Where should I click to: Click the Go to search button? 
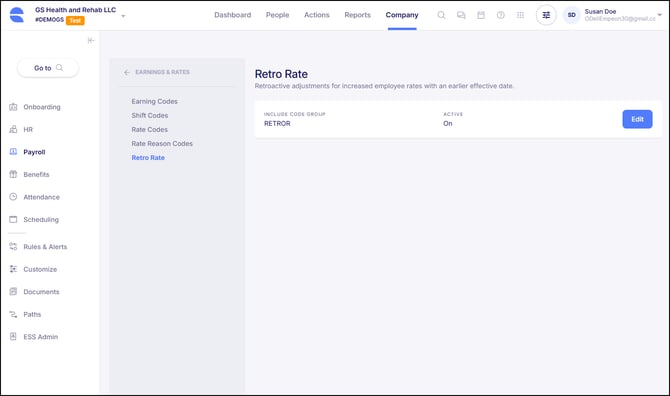pyautogui.click(x=48, y=68)
